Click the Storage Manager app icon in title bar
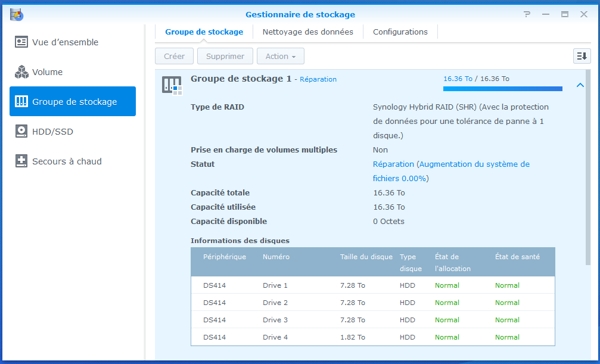The image size is (600, 364). point(16,14)
